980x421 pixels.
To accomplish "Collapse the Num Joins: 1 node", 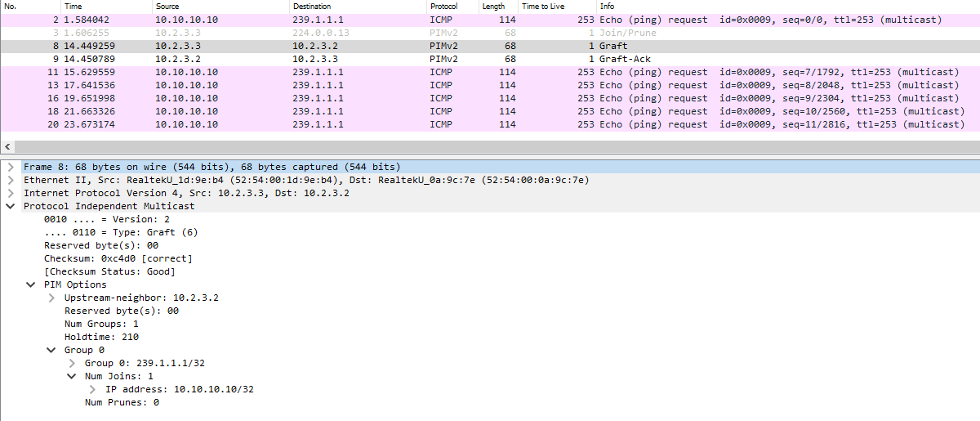I will (x=72, y=376).
